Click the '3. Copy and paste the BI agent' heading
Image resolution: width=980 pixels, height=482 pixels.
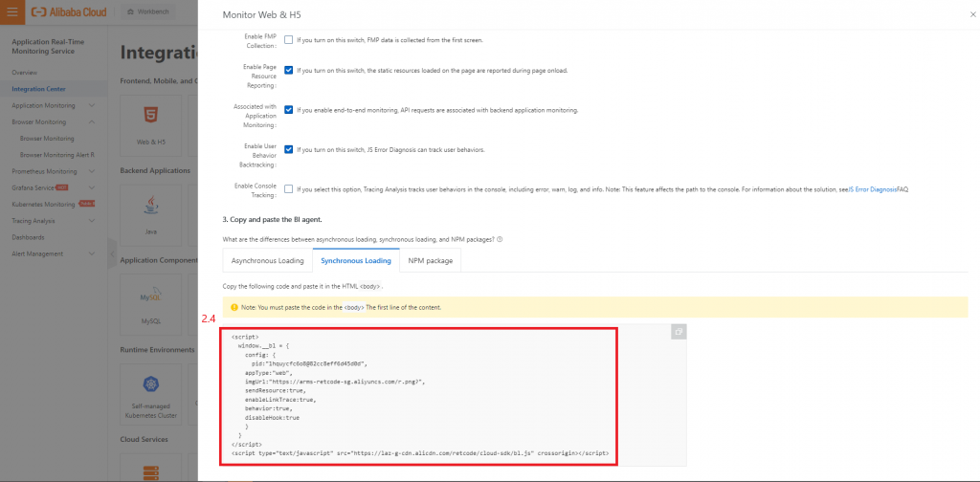tap(272, 219)
